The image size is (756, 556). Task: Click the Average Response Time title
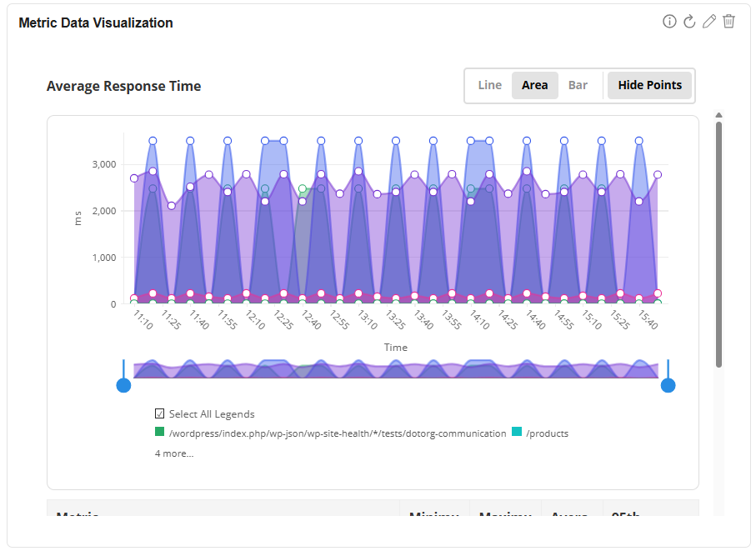click(x=123, y=86)
